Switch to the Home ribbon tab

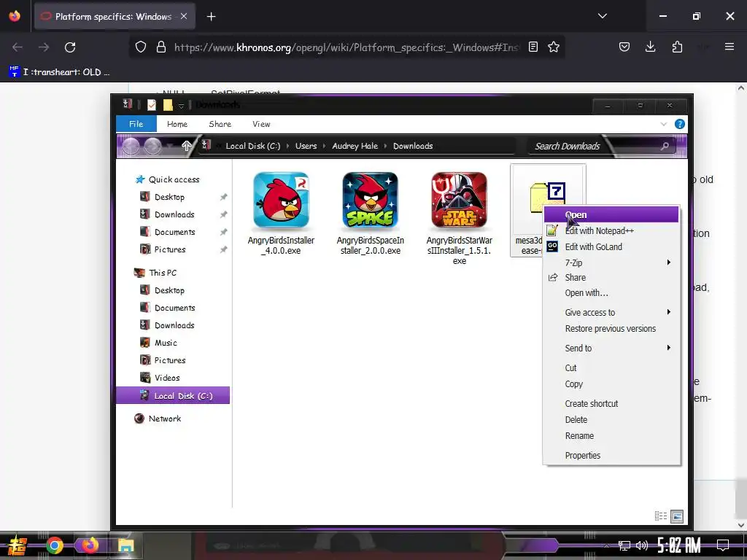pyautogui.click(x=177, y=124)
